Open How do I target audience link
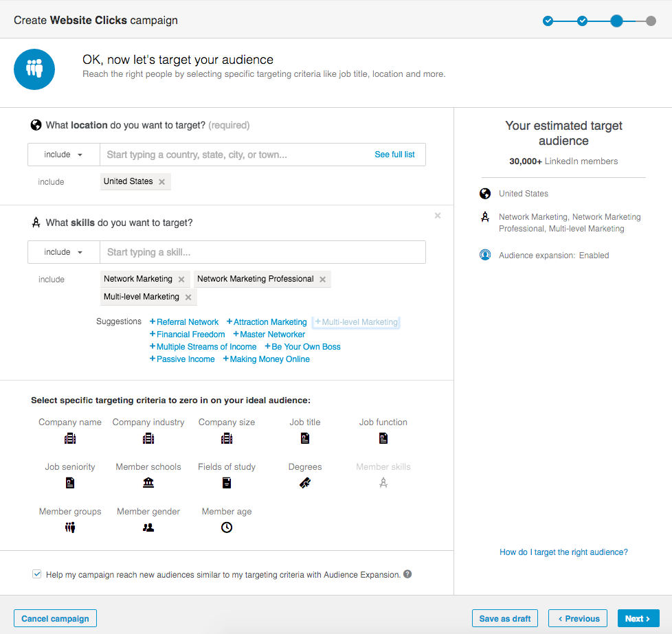672x634 pixels. 563,552
